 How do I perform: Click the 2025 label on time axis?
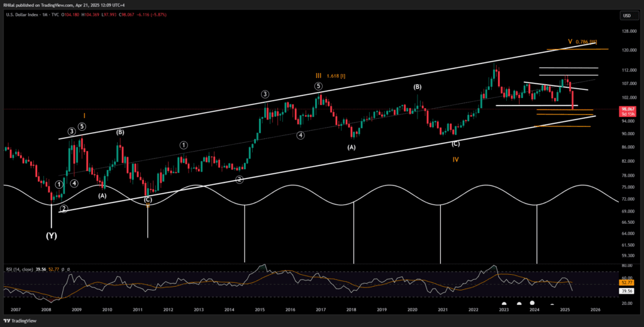pyautogui.click(x=564, y=310)
